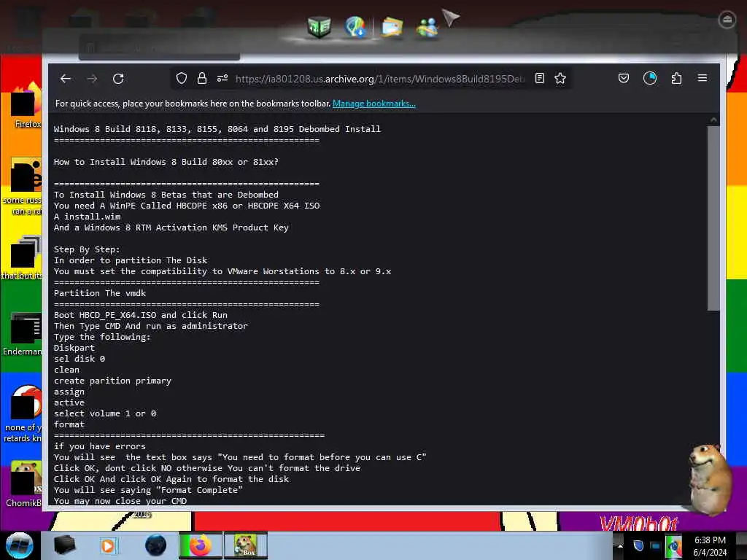This screenshot has width=747, height=560.
Task: Switch to Firefox taskbar button
Action: (x=200, y=545)
